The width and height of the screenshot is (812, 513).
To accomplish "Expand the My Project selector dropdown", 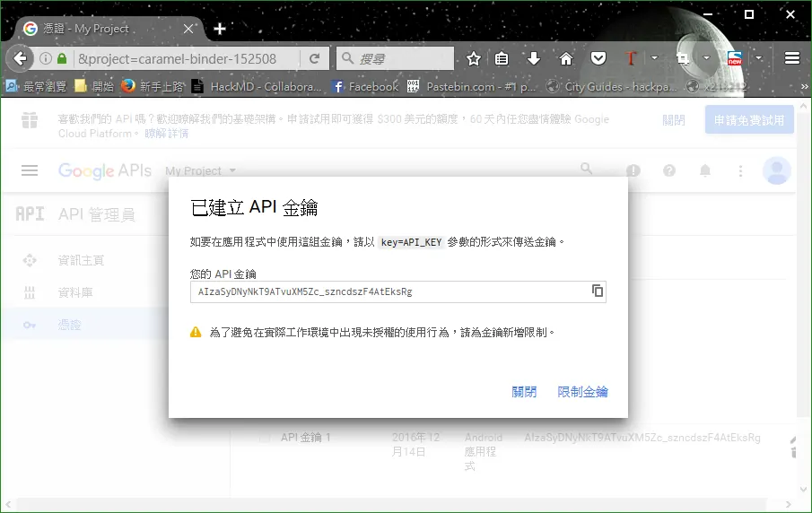I will (x=200, y=170).
